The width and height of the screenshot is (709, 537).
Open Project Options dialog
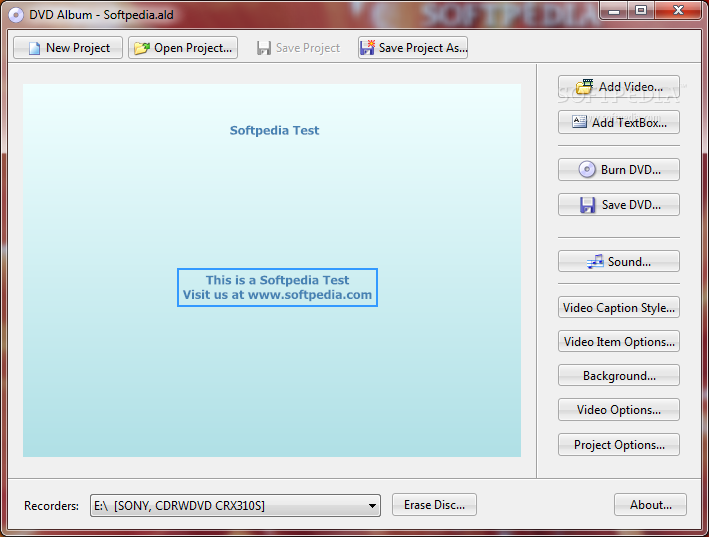click(x=619, y=445)
